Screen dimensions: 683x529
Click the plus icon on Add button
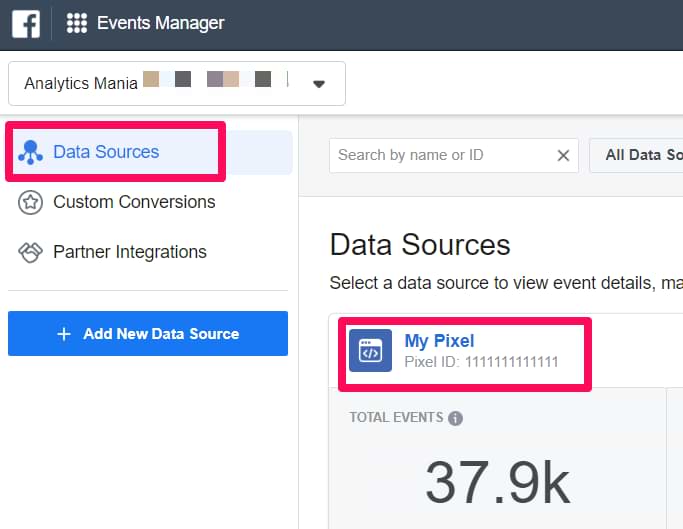64,334
